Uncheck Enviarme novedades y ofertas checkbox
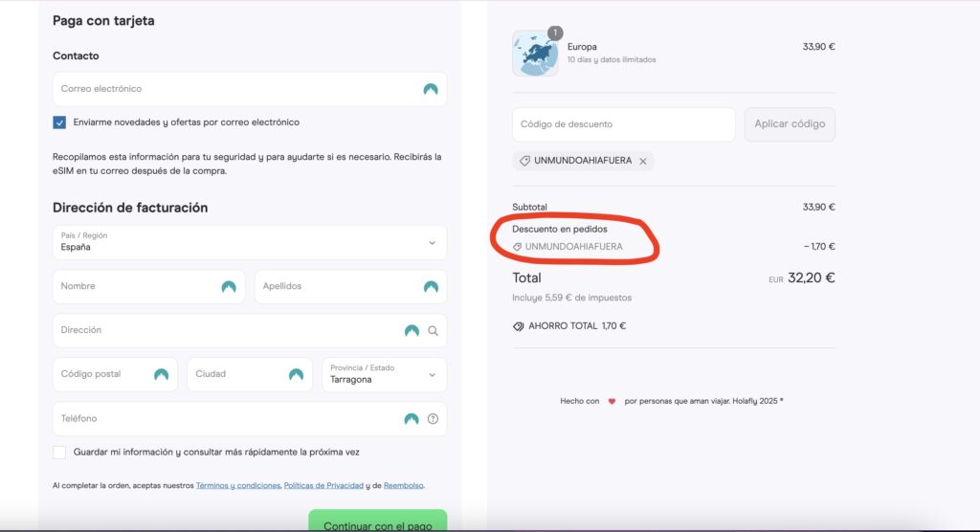This screenshot has width=980, height=532. pos(59,122)
